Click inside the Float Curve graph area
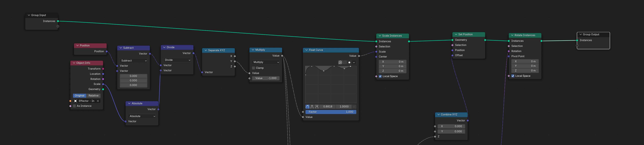The image size is (644, 145). 331,84
